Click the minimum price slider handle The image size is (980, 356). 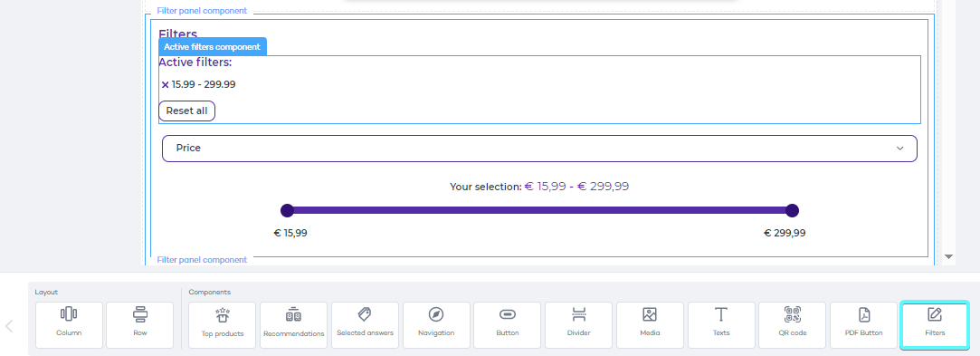click(x=287, y=210)
